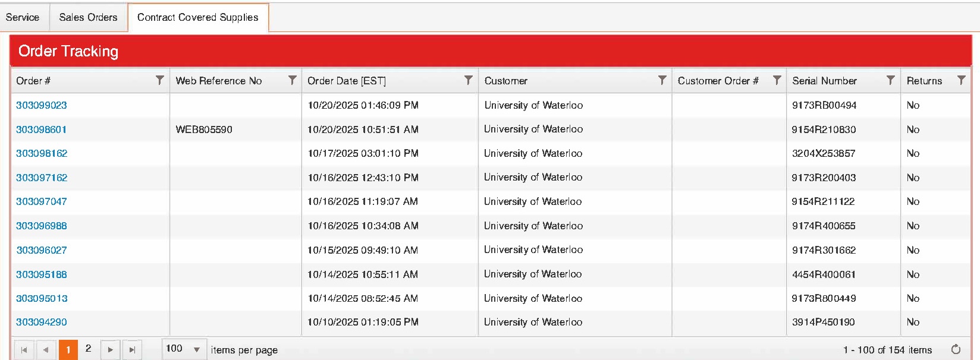This screenshot has height=360, width=980.
Task: Sort by the Order Date [EST] header
Action: 347,81
